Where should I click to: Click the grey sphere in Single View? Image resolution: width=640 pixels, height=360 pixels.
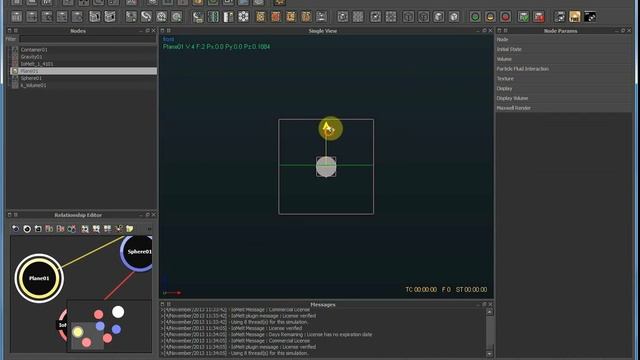[326, 167]
